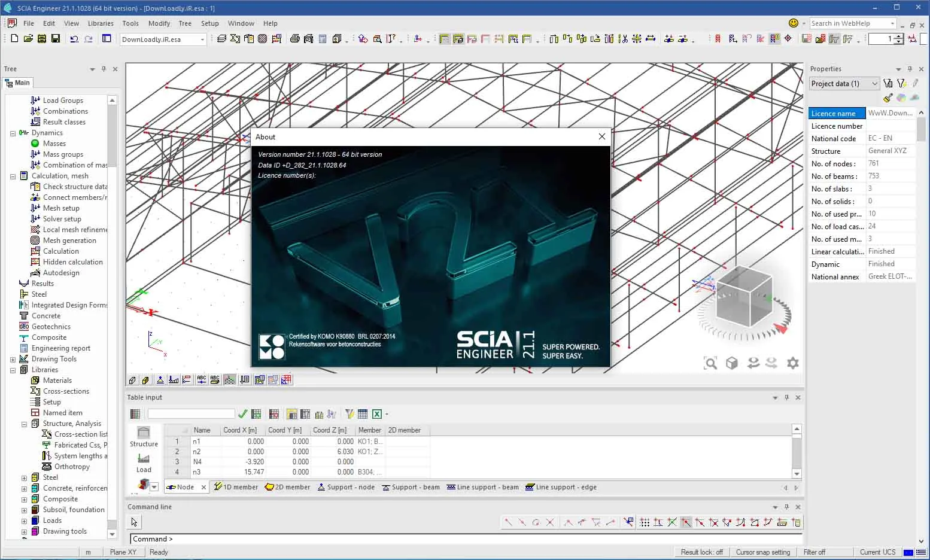
Task: Confirm table entry with green checkmark
Action: tap(242, 414)
